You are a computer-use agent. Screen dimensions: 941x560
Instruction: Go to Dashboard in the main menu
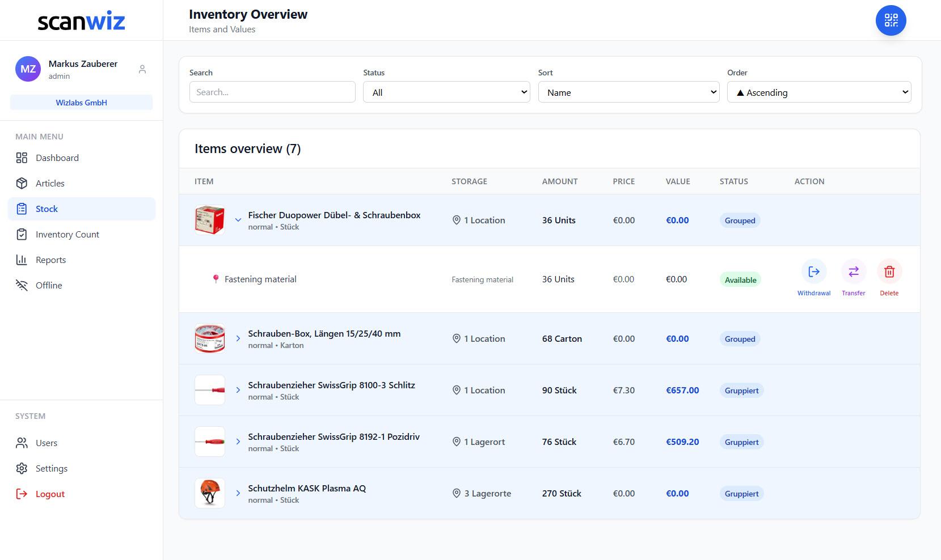tap(57, 158)
